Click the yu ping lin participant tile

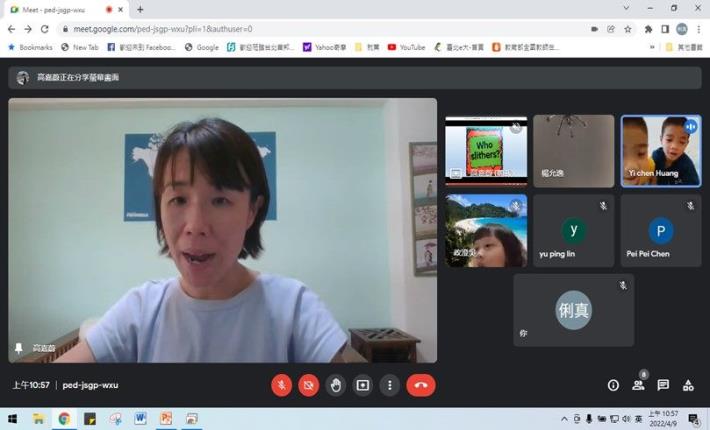click(x=573, y=231)
